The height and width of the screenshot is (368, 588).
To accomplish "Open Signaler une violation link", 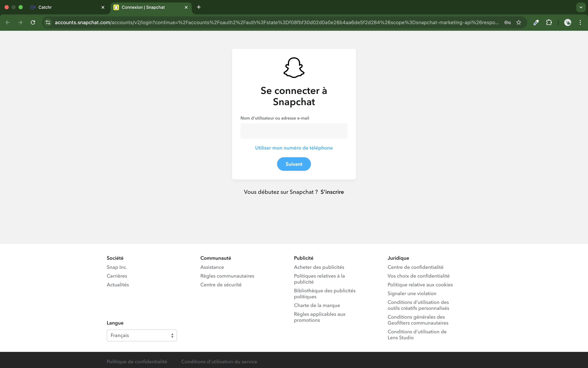I will (412, 294).
